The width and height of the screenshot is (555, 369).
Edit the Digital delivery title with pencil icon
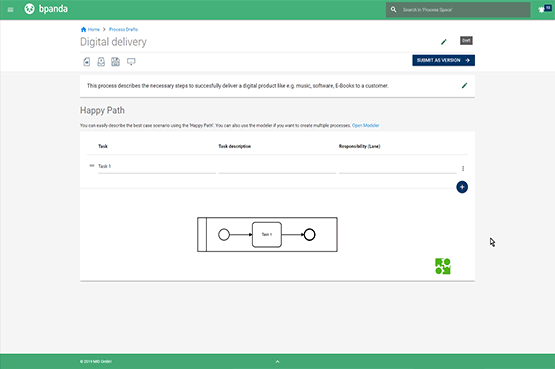(444, 42)
